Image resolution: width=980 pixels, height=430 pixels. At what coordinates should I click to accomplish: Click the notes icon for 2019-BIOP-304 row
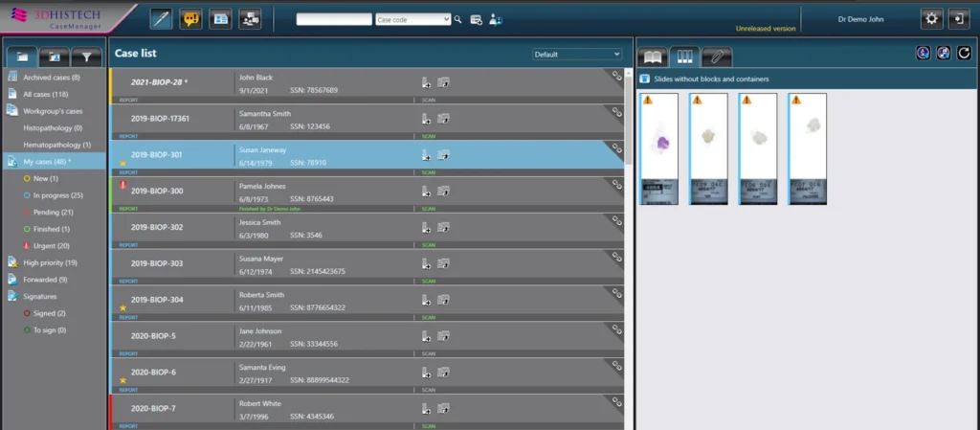point(444,300)
